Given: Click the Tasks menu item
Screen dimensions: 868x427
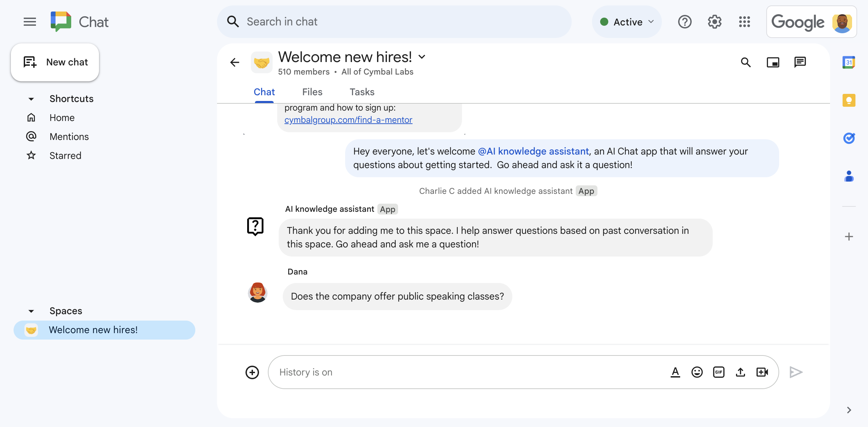Looking at the screenshot, I should click(361, 92).
